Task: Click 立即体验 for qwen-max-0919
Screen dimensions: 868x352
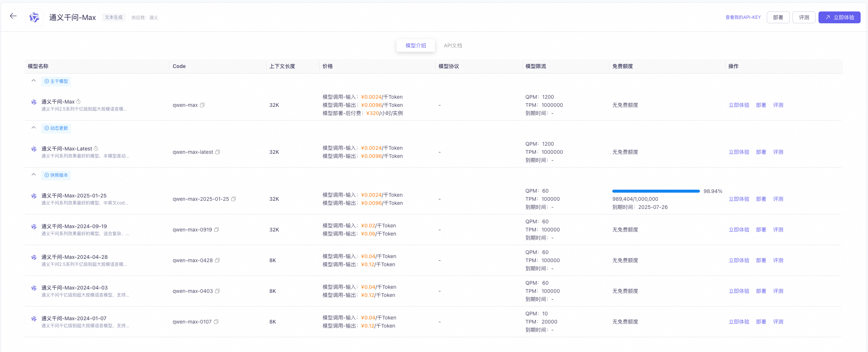Action: [x=739, y=230]
